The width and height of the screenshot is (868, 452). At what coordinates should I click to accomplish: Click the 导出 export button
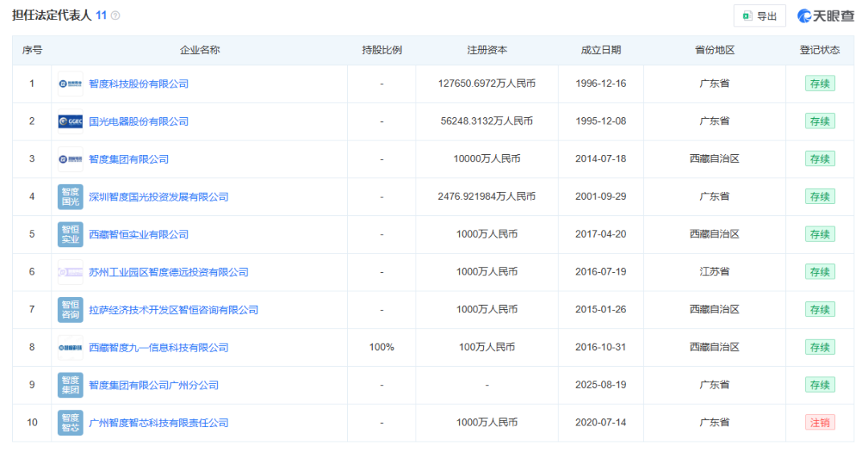coord(759,16)
